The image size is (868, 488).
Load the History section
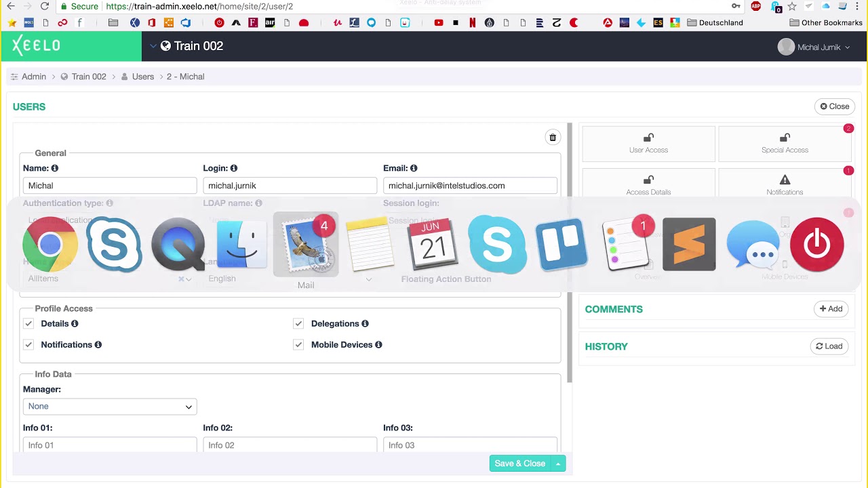click(x=829, y=346)
